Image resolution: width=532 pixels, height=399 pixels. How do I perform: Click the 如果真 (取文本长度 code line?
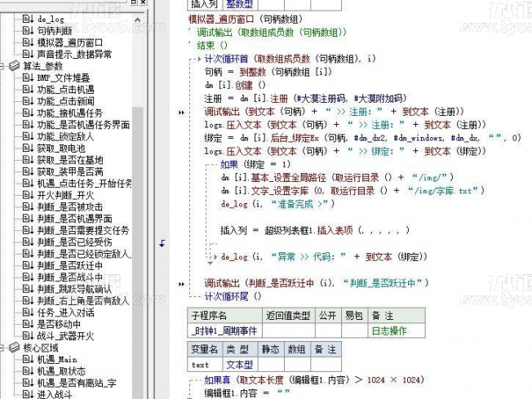coord(314,380)
